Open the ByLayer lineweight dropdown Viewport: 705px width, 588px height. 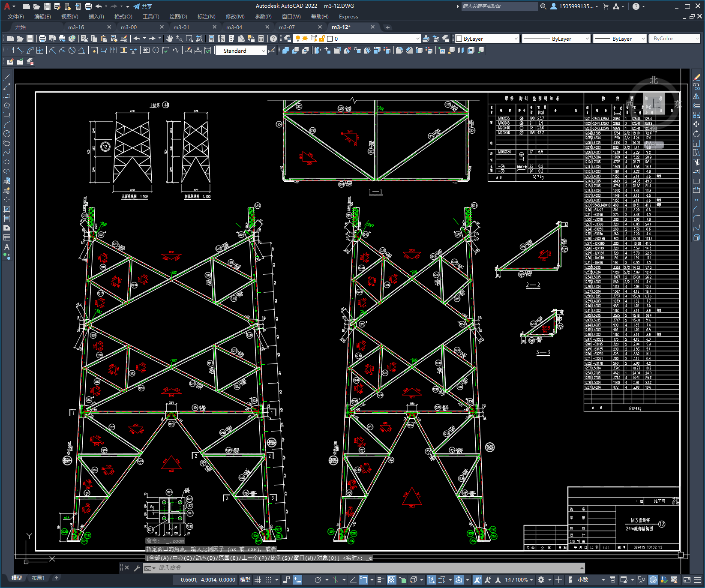[620, 39]
